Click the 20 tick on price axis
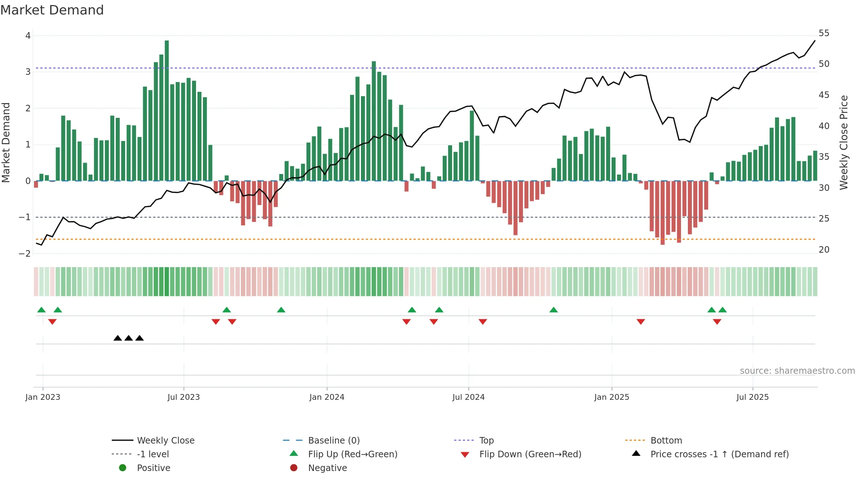Screen dimensions: 868x488 (x=824, y=250)
